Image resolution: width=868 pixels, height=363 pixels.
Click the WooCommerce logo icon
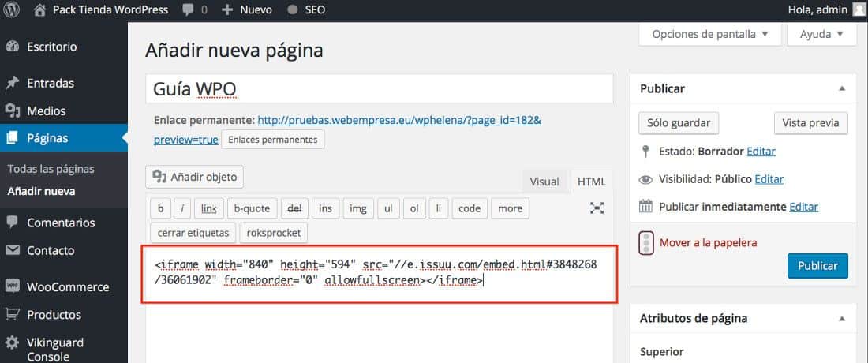click(12, 287)
